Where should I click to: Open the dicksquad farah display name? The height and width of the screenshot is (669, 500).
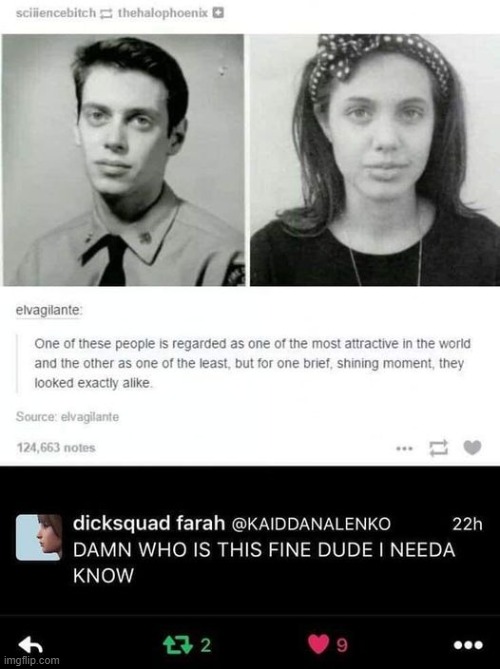pos(149,523)
